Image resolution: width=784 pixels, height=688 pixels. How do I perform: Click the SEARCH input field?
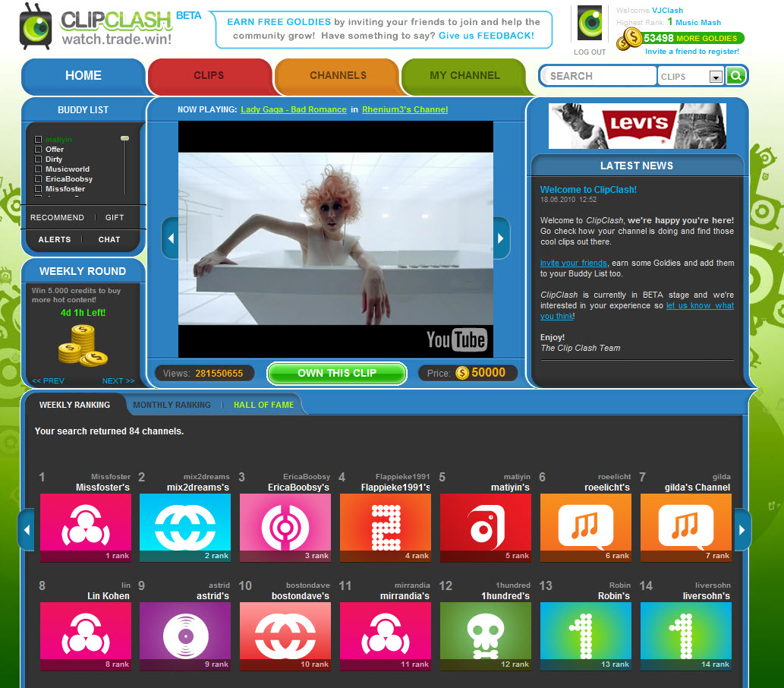(x=599, y=76)
